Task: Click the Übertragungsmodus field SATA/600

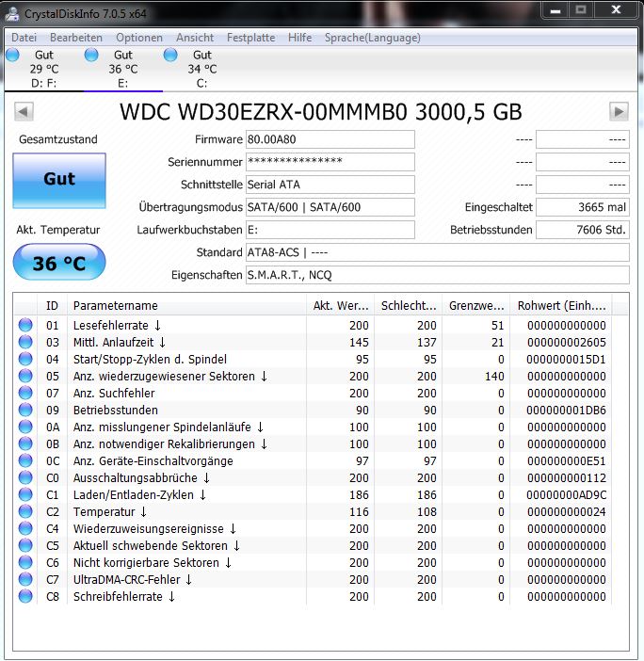Action: coord(330,207)
